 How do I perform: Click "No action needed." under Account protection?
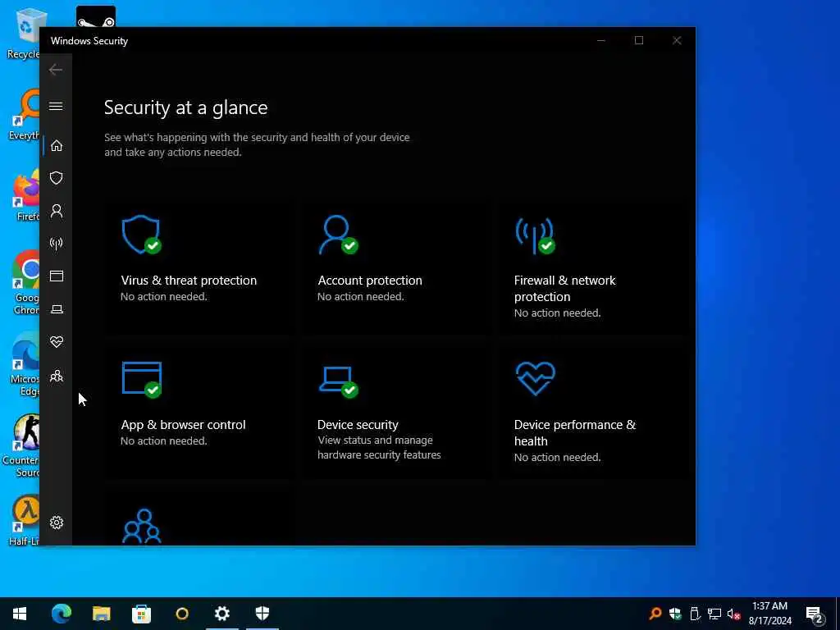(x=361, y=297)
